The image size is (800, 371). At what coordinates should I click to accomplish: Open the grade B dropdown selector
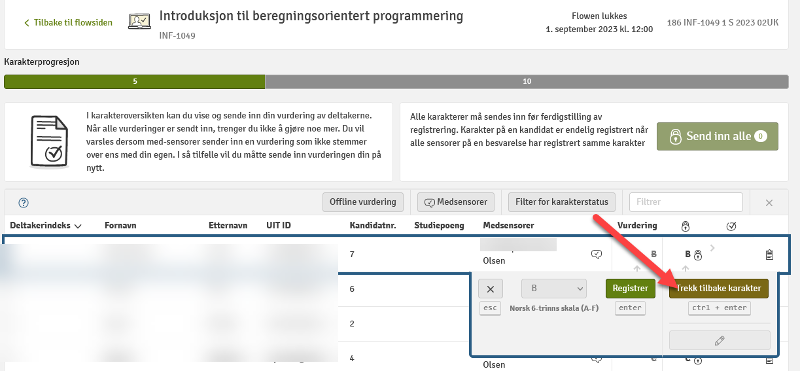(554, 289)
